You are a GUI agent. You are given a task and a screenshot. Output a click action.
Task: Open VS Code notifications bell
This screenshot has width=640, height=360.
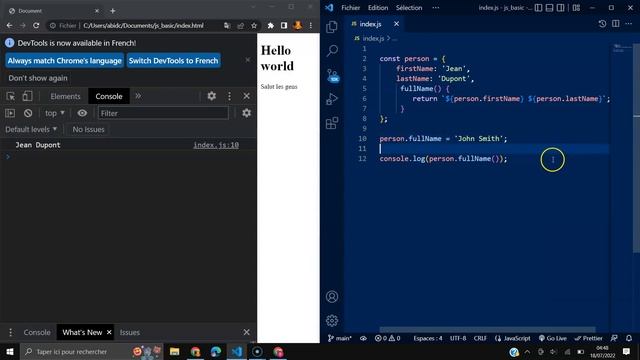pyautogui.click(x=629, y=338)
